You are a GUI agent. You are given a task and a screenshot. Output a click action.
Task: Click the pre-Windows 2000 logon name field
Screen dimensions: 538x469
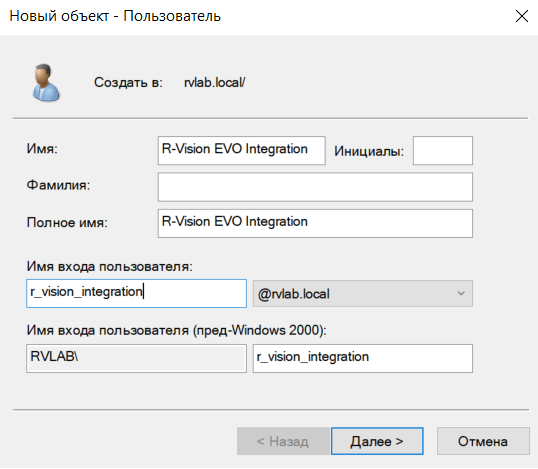(x=363, y=359)
